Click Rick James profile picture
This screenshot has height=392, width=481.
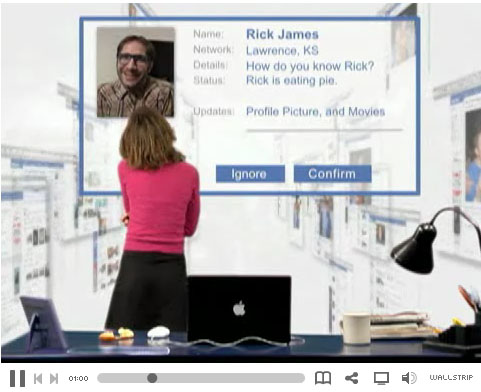point(135,72)
